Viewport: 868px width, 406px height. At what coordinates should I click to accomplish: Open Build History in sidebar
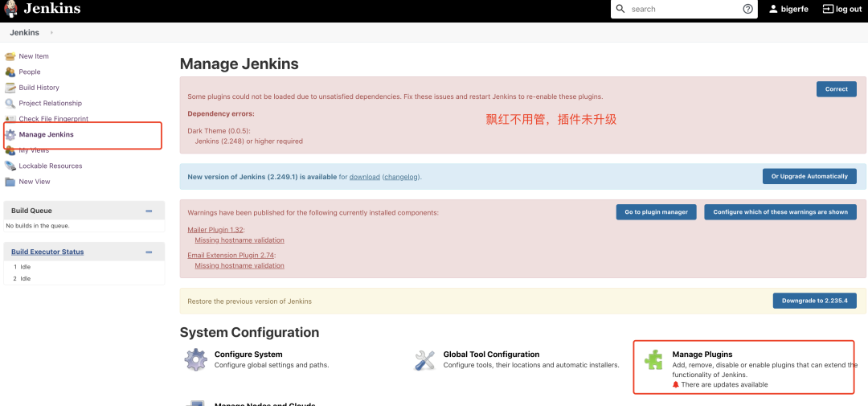39,88
